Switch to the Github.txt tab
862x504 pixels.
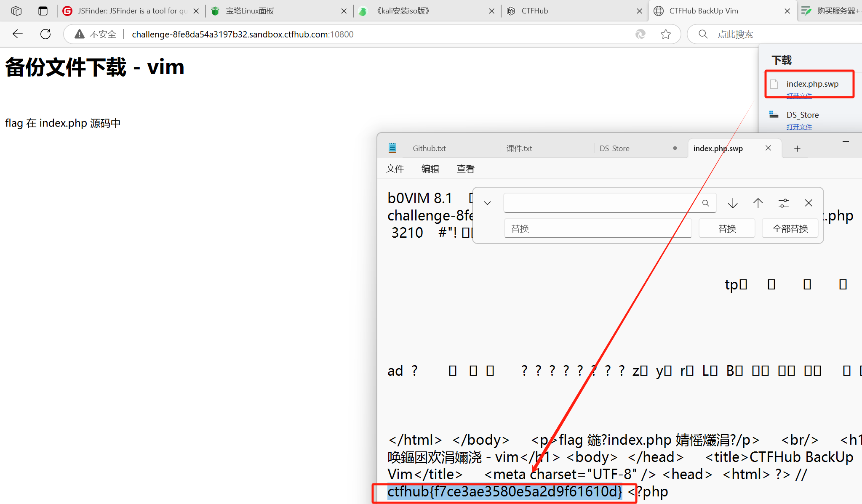pos(429,149)
